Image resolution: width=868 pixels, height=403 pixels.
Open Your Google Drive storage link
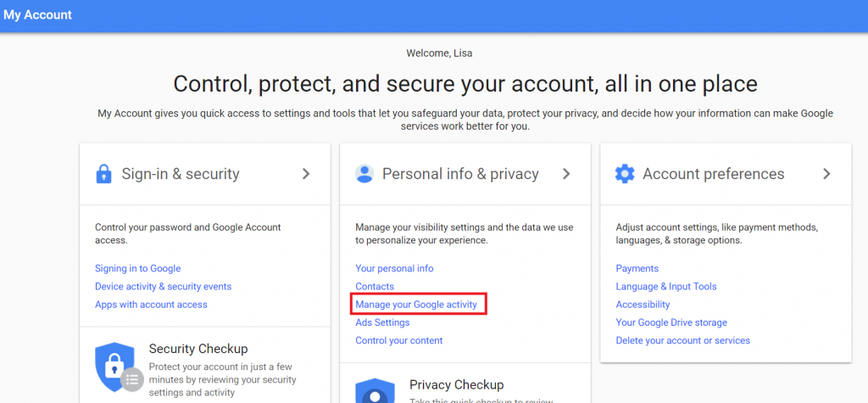671,322
